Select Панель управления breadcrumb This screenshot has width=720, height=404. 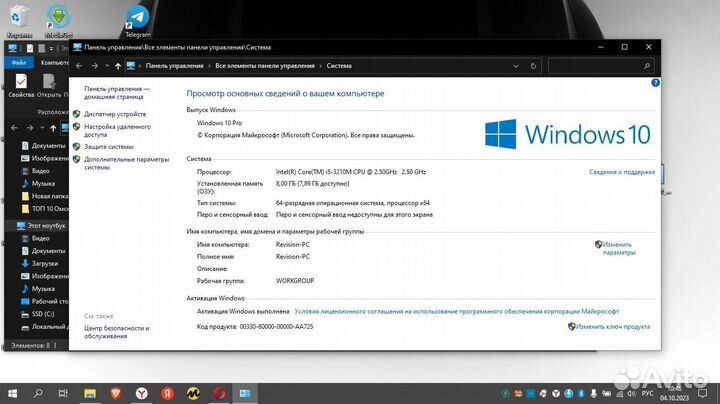point(174,66)
